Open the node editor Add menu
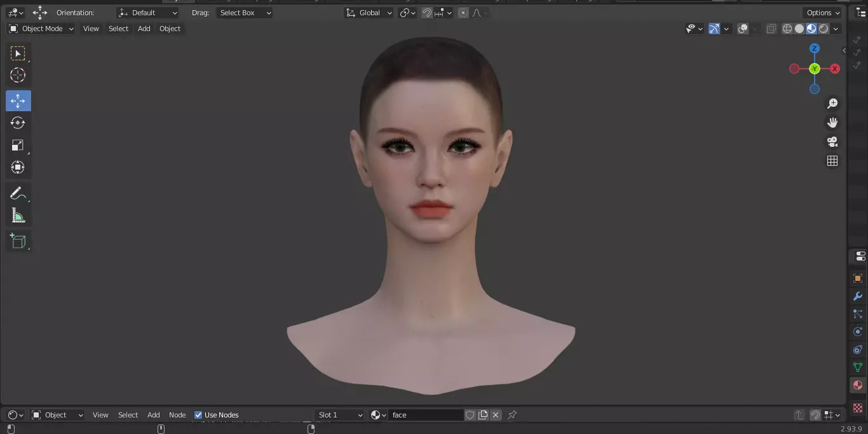868x434 pixels. (154, 415)
